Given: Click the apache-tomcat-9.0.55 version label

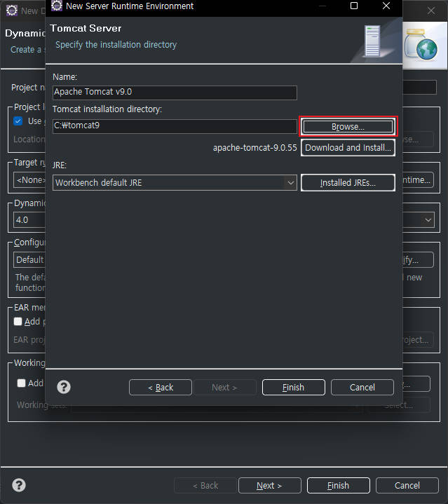Looking at the screenshot, I should (255, 148).
